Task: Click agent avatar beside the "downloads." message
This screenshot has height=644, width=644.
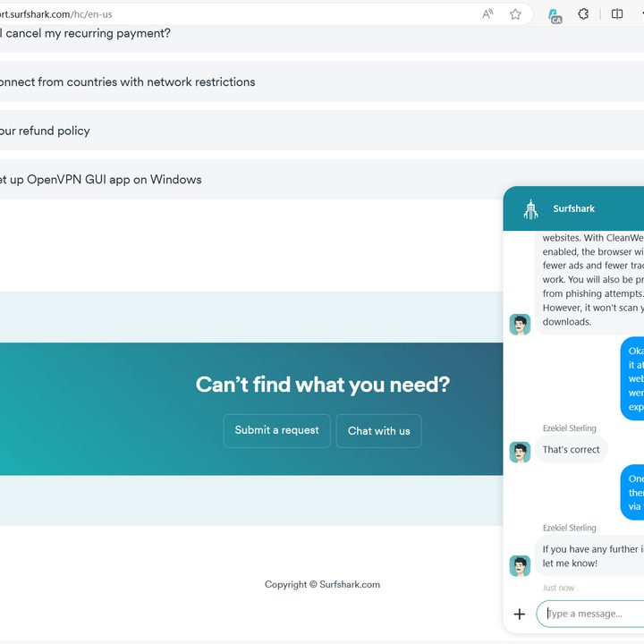Action: click(520, 325)
